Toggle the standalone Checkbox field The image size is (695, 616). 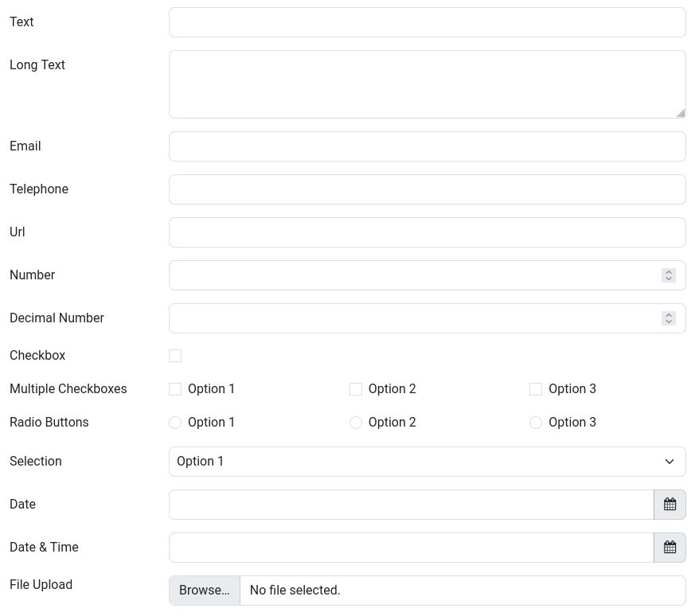click(175, 356)
